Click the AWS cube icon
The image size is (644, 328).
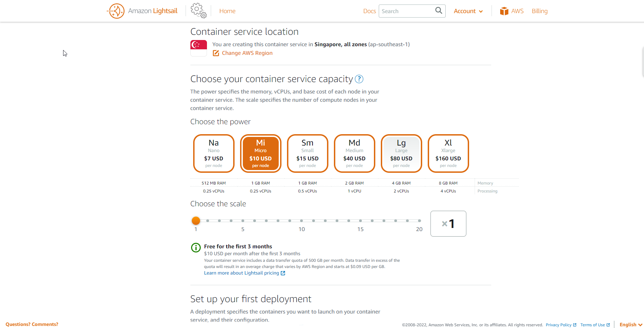click(x=504, y=11)
